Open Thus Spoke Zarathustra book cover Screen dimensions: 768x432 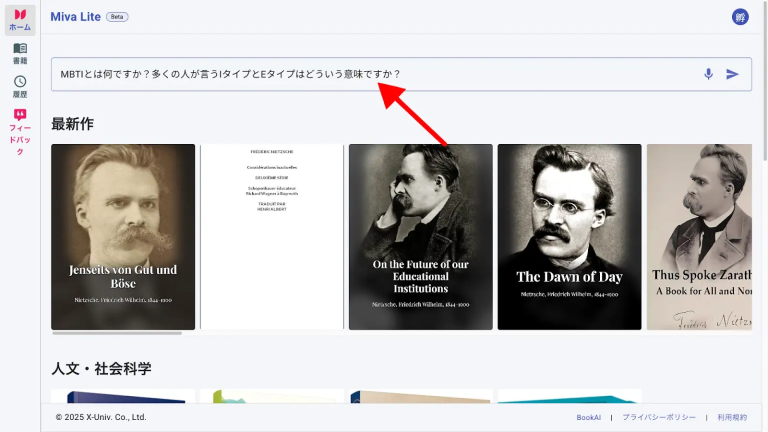699,237
